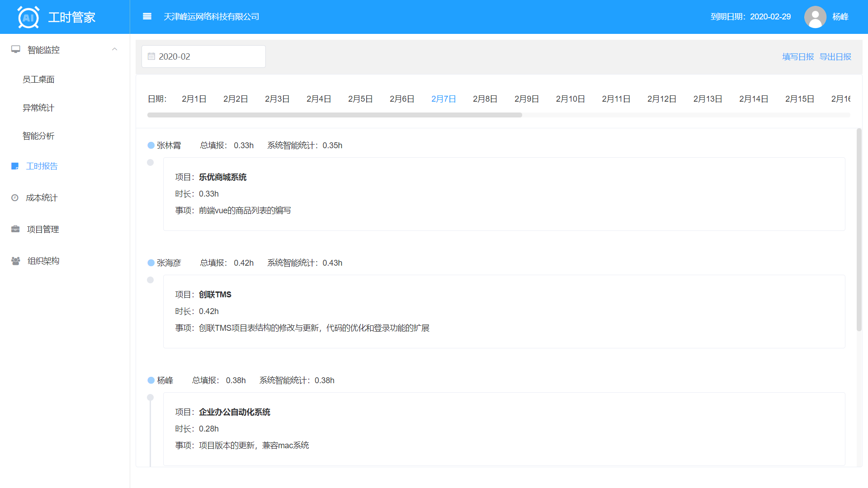The image size is (868, 488).
Task: Click the hamburger menu collapse icon
Action: 147,17
